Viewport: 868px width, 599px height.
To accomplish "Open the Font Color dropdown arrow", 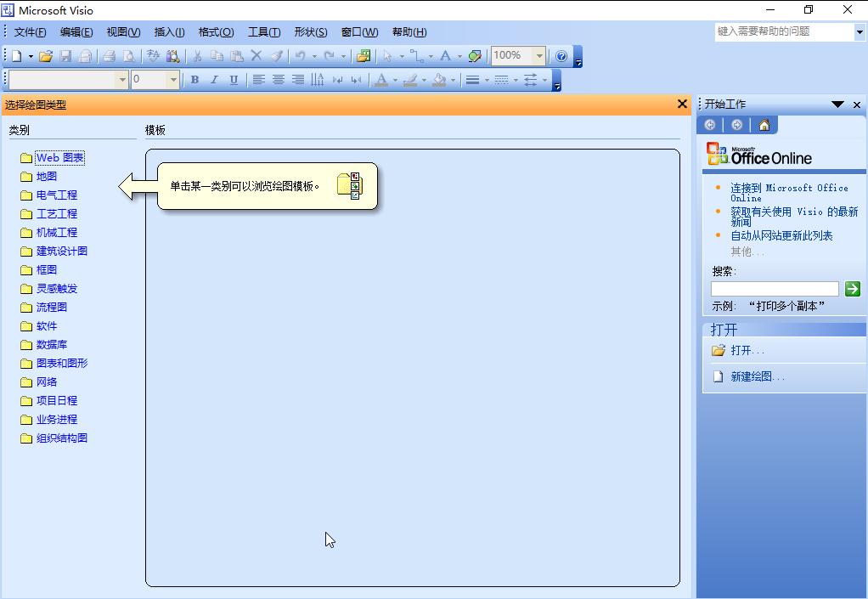I will pos(395,80).
